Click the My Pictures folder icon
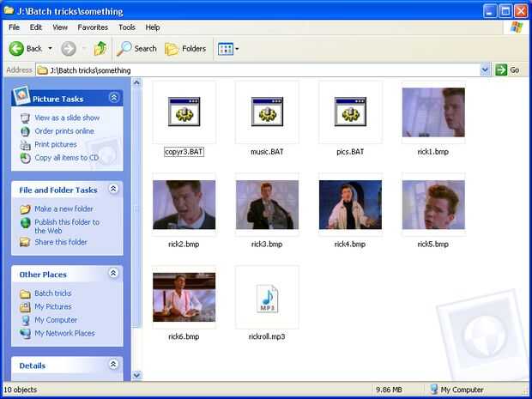 tap(26, 307)
